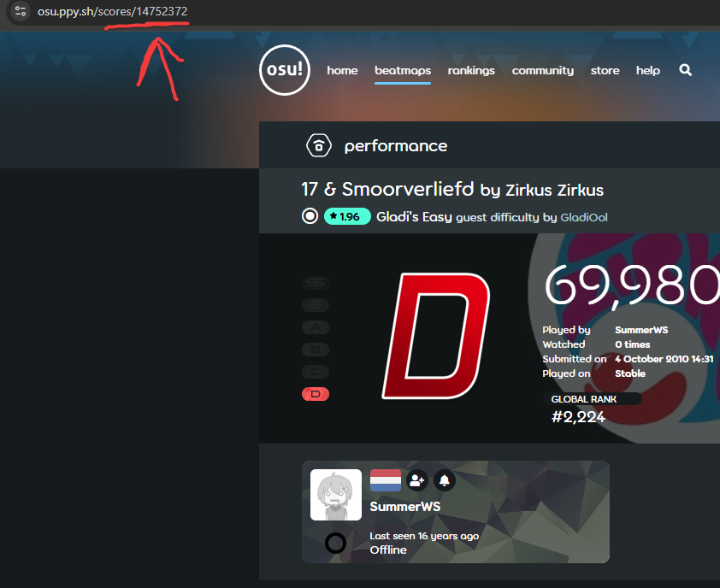
Task: Click the 'performance' header title
Action: (x=396, y=146)
